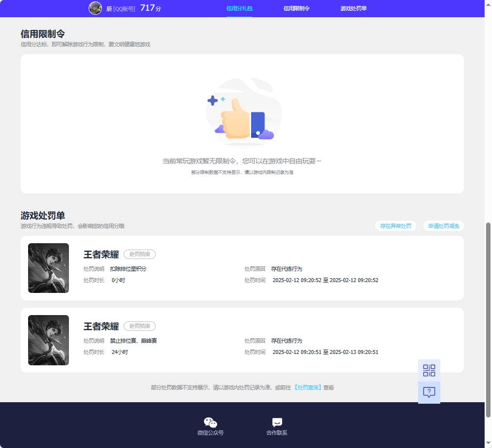This screenshot has width=492, height=448.
Task: Click the thumbs-up illustration
Action: (243, 112)
